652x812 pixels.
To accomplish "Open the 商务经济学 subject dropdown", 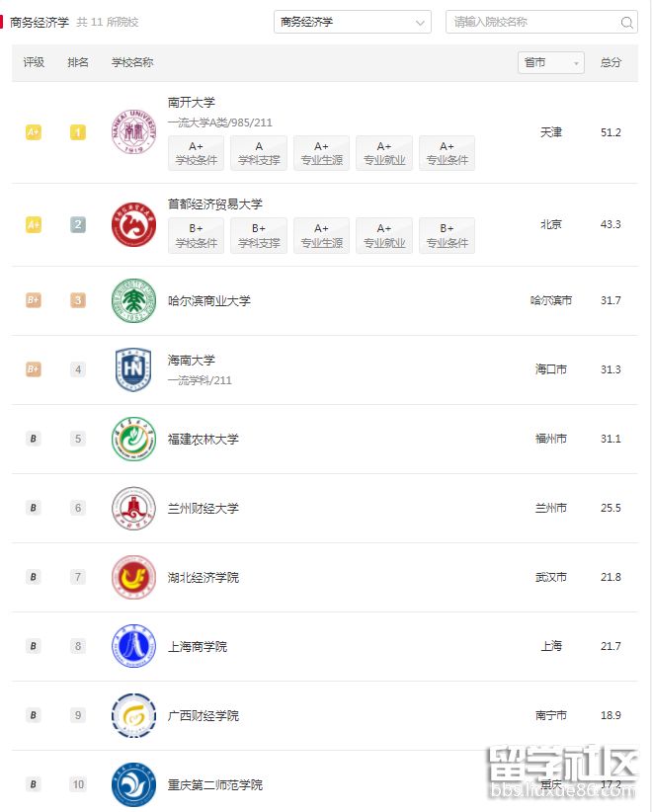I will pos(352,21).
